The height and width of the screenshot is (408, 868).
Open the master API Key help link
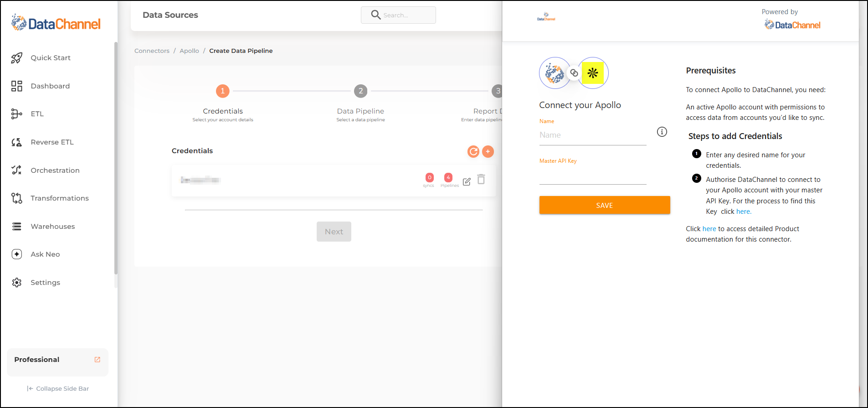(x=744, y=212)
